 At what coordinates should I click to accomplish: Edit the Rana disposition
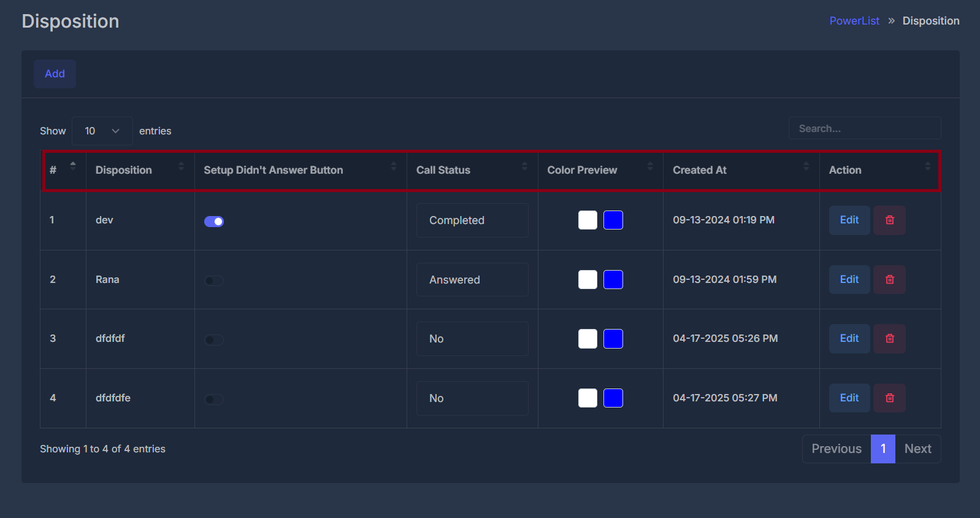pyautogui.click(x=849, y=280)
